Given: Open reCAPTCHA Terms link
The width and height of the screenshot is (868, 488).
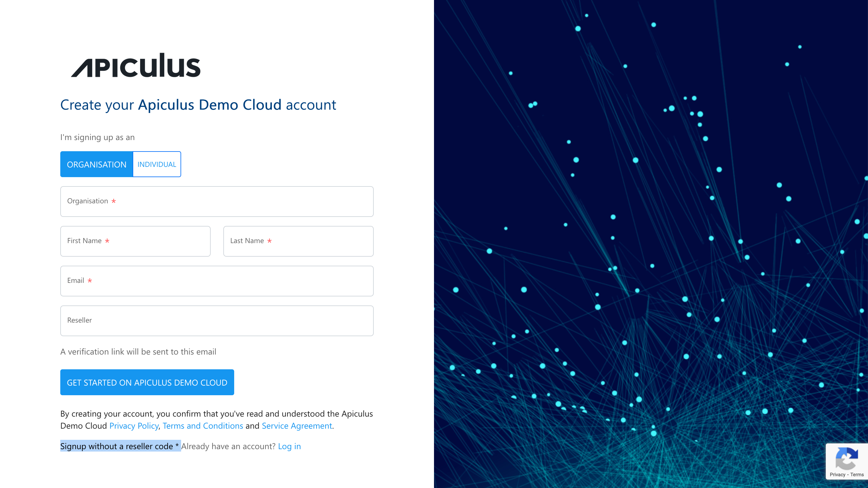Looking at the screenshot, I should coord(857,474).
